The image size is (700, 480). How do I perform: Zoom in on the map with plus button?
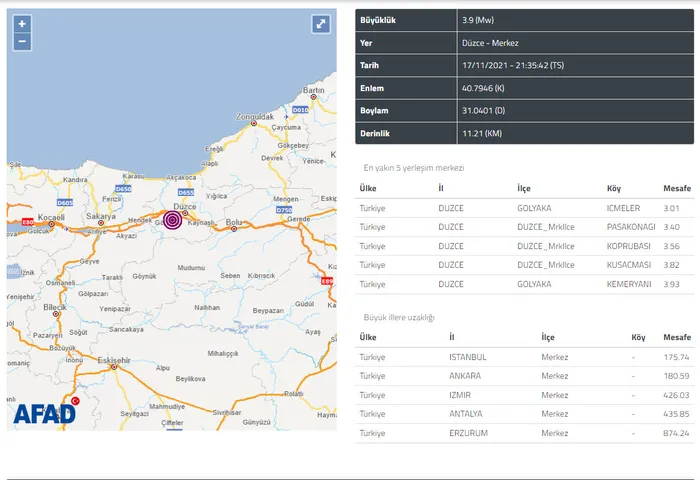[22, 24]
